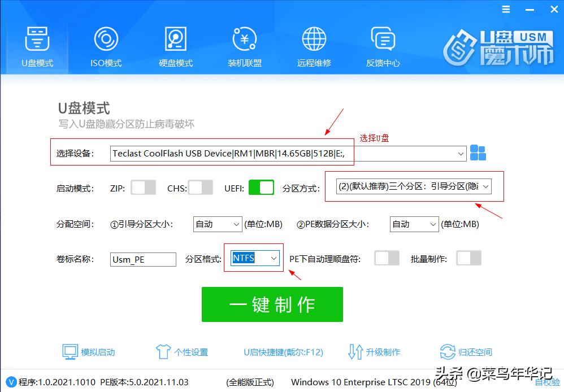564x392 pixels.
Task: Open the hamburger menu at top right
Action: [x=505, y=9]
